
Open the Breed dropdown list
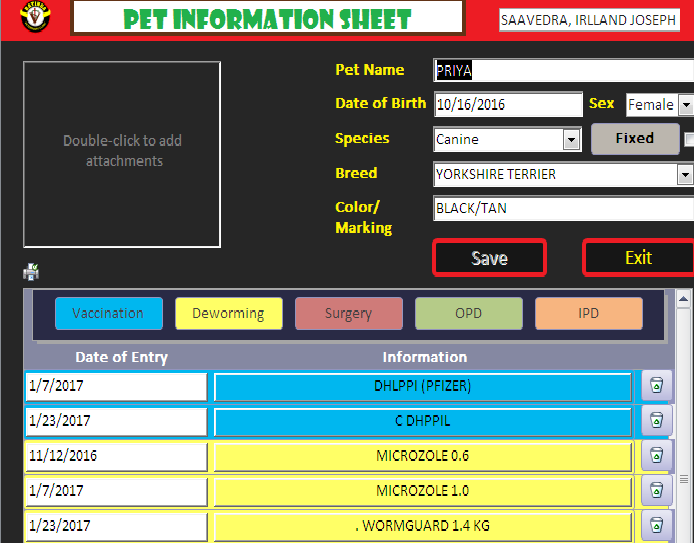(685, 175)
